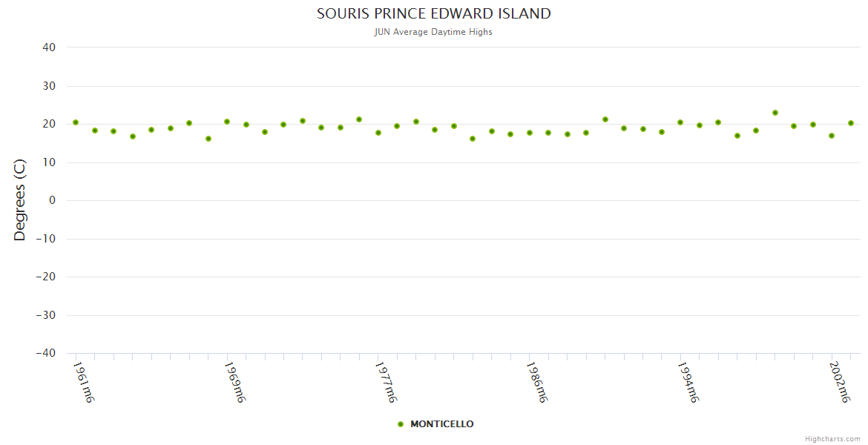The width and height of the screenshot is (868, 445).
Task: Click the SOURIS PRINCE EDWARD ISLAND title
Action: (434, 13)
